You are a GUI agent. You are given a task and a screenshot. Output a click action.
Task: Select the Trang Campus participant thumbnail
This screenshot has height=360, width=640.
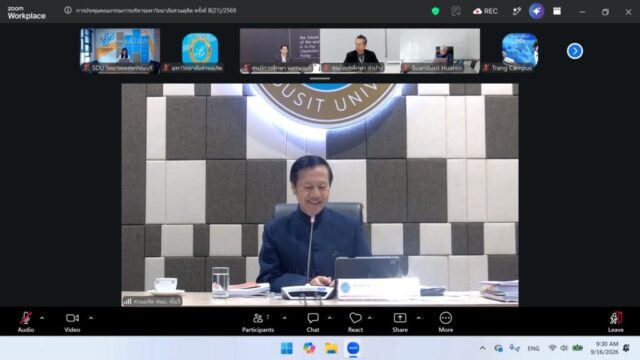[520, 51]
